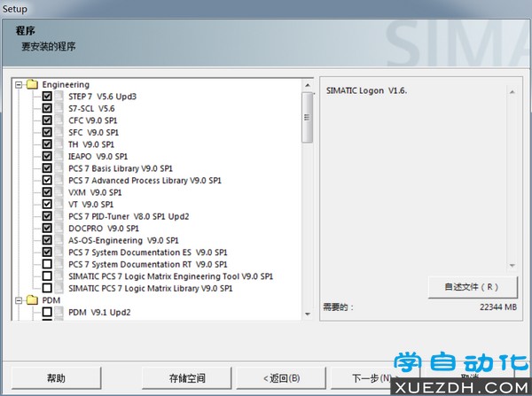Viewport: 532px width, 396px height.
Task: Click the SIMATIC Logon V1.6. description text
Action: [x=366, y=90]
